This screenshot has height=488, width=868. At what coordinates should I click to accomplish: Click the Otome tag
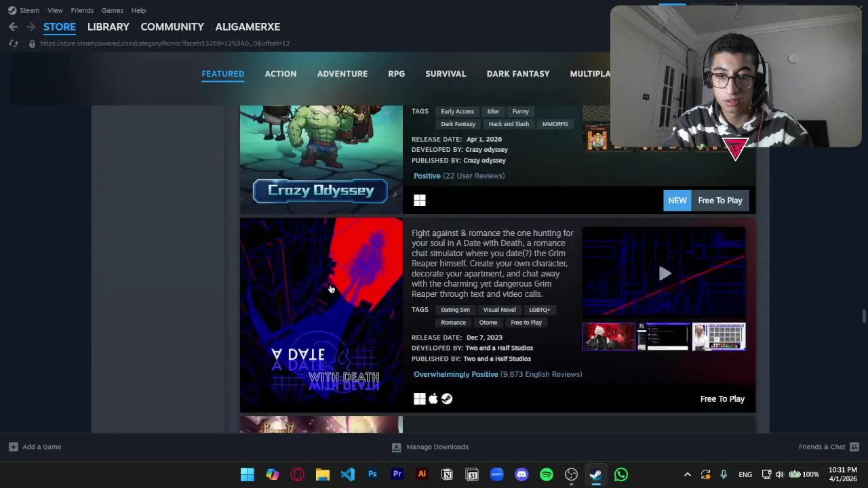click(x=488, y=323)
